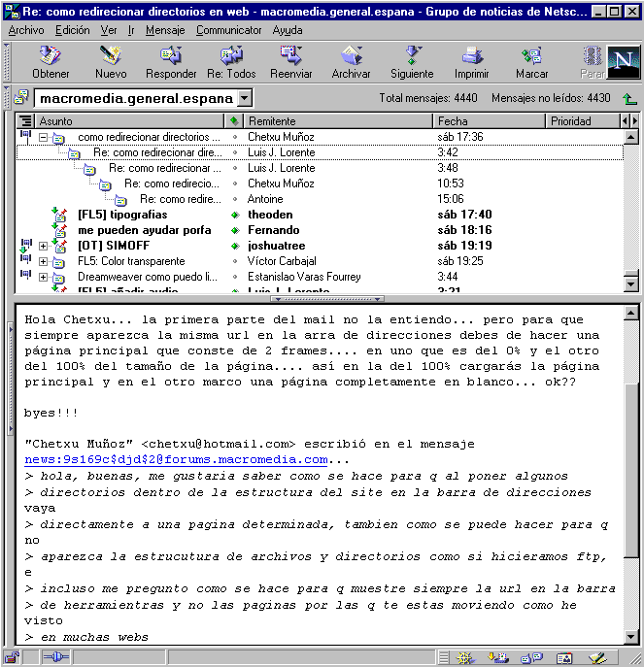Toggle read state of joshuatree's SIMOFF message
This screenshot has height=667, width=644.
click(x=235, y=246)
